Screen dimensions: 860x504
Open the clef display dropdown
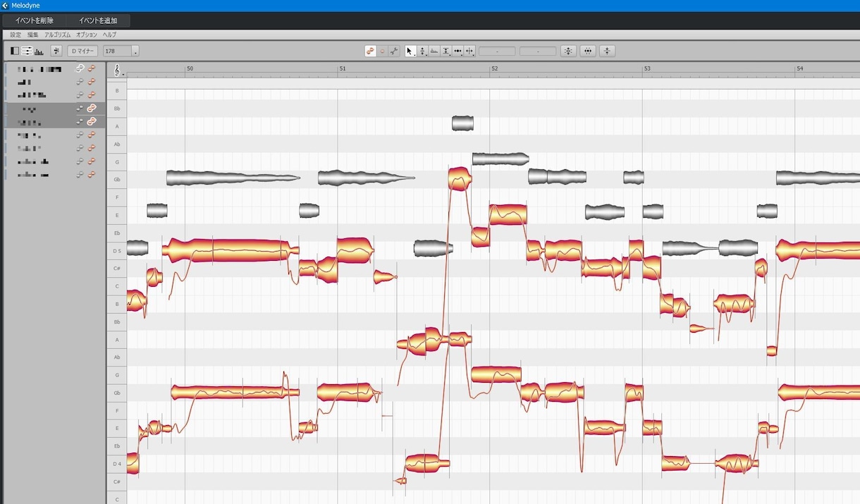118,70
